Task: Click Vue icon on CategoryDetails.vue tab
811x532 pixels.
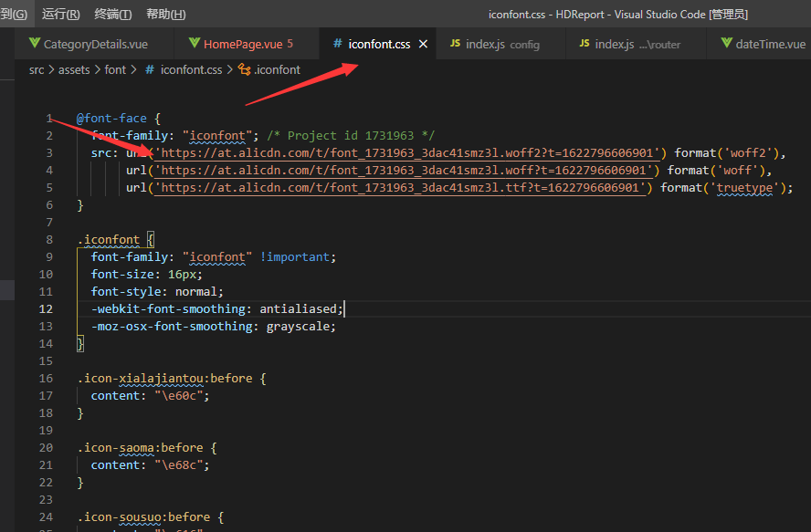Action: tap(34, 43)
